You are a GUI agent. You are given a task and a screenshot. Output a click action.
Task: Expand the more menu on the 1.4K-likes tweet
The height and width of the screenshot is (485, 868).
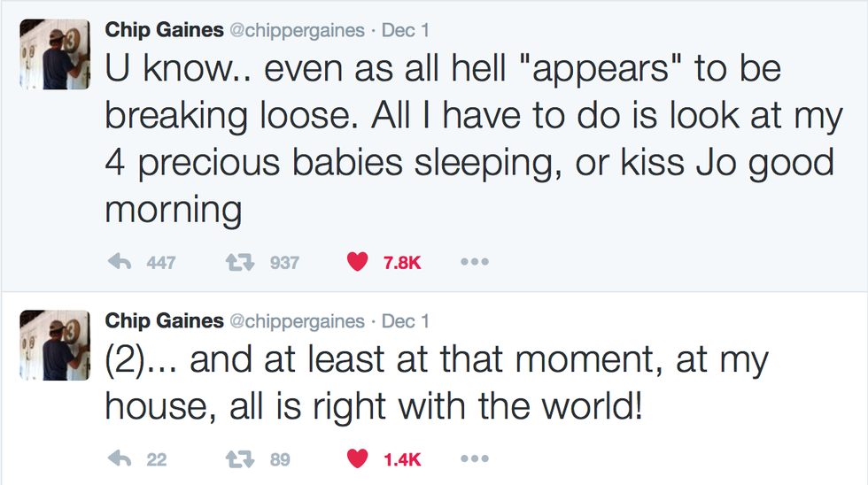[x=475, y=459]
